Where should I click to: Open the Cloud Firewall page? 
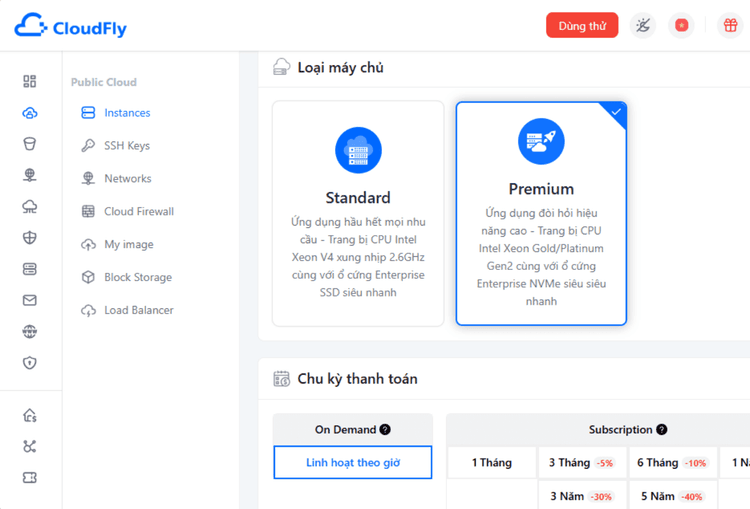[x=138, y=212]
